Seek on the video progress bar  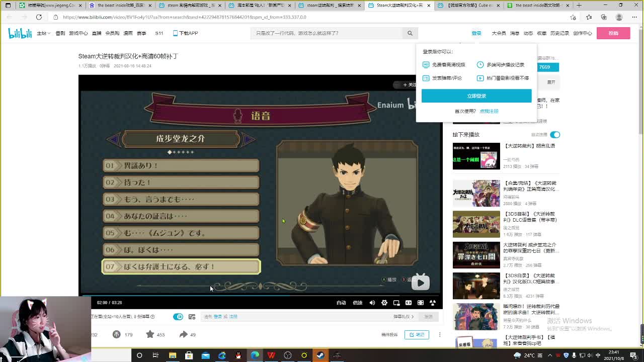tap(261, 295)
